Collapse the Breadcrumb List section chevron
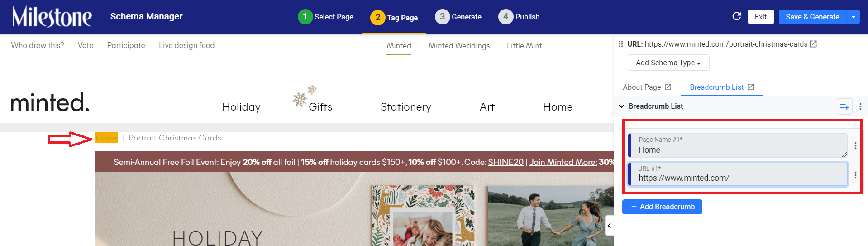The width and height of the screenshot is (868, 246). tap(621, 106)
